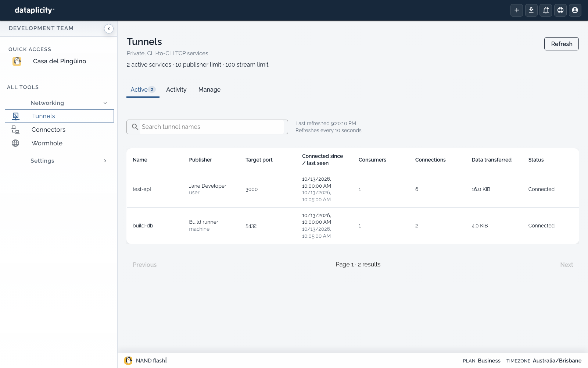Focus the Search tunnel names field
588x368 pixels.
click(x=207, y=127)
